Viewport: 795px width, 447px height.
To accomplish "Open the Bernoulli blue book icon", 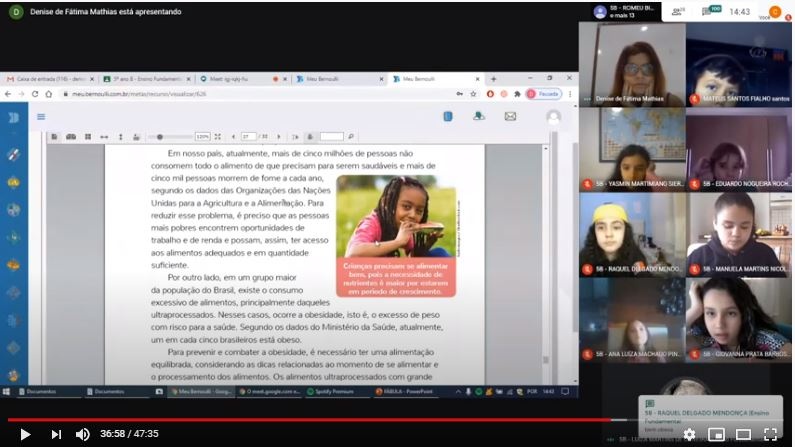I will point(448,117).
